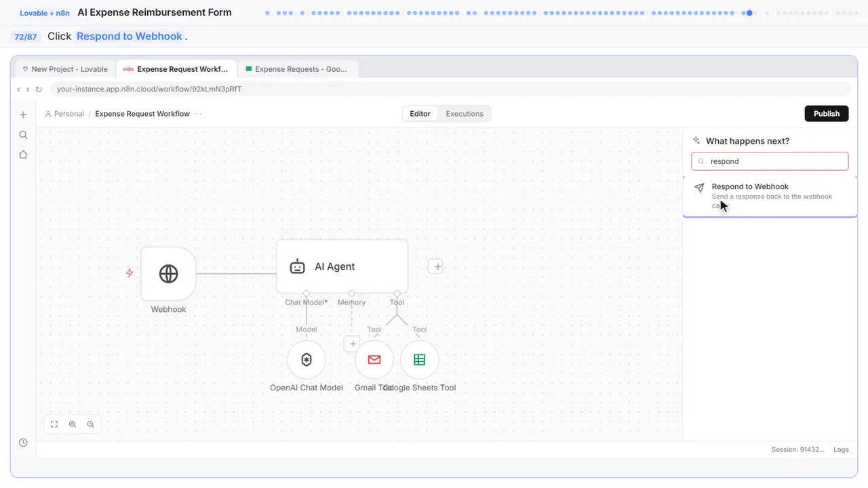Open the Logs panel link
The width and height of the screenshot is (868, 488).
(841, 449)
